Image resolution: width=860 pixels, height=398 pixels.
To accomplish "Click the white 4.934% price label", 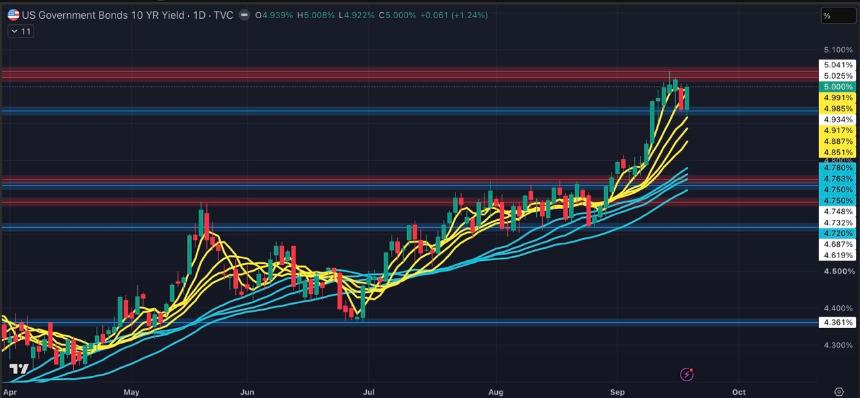I will pyautogui.click(x=837, y=119).
